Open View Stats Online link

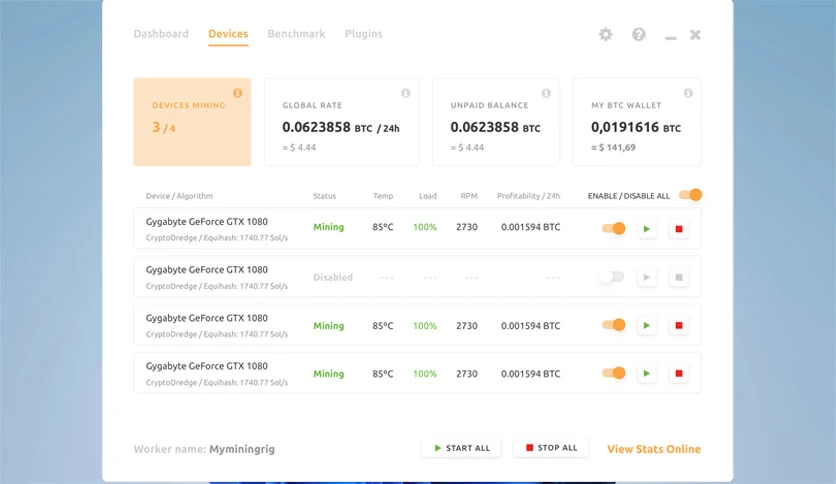pos(654,449)
